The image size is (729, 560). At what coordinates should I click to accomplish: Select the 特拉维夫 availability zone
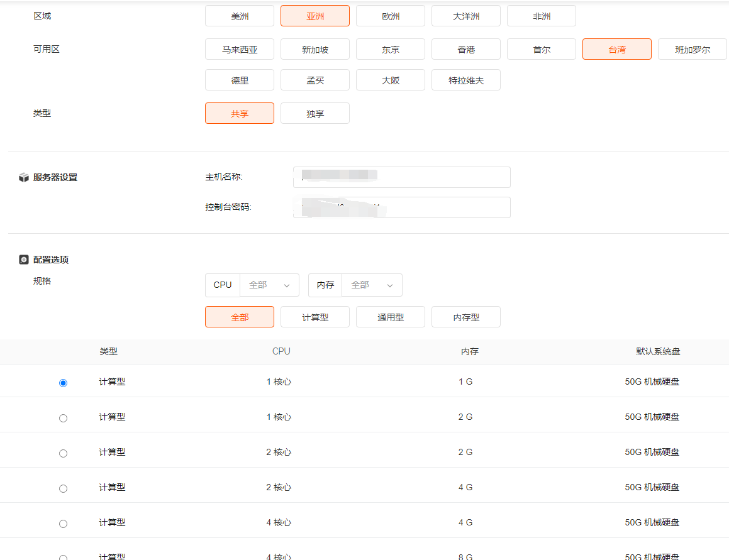pyautogui.click(x=466, y=80)
